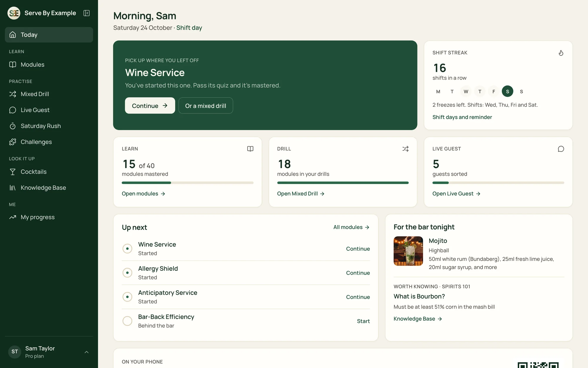Screen dimensions: 588x368
Task: Click the chat icon on Live Guest card
Action: 561,149
